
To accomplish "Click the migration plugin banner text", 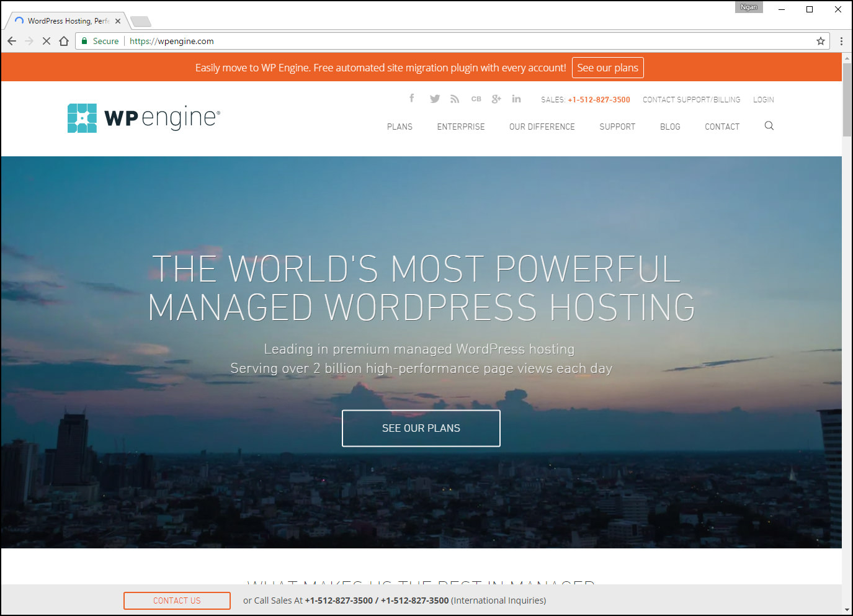I will [380, 68].
